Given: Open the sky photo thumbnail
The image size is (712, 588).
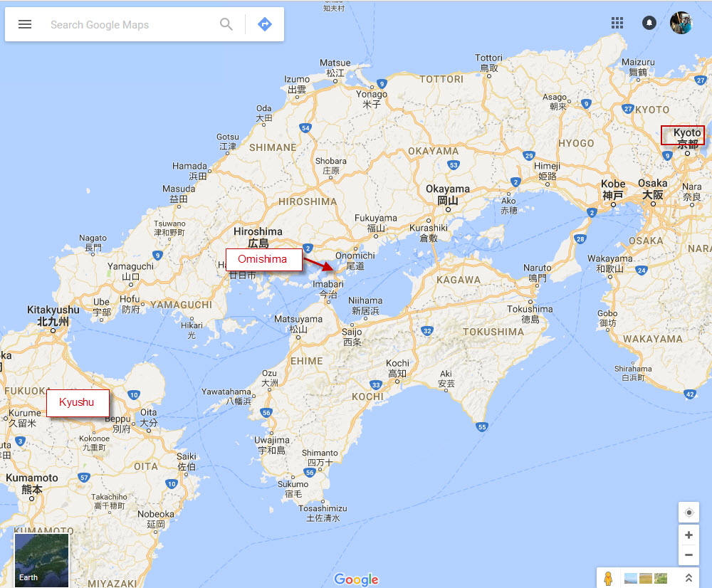Looking at the screenshot, I should pyautogui.click(x=630, y=578).
